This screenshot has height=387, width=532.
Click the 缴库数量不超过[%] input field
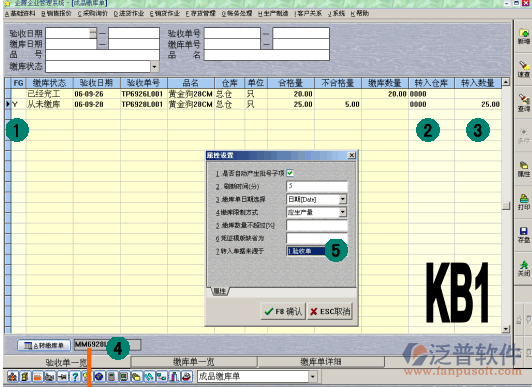[317, 225]
